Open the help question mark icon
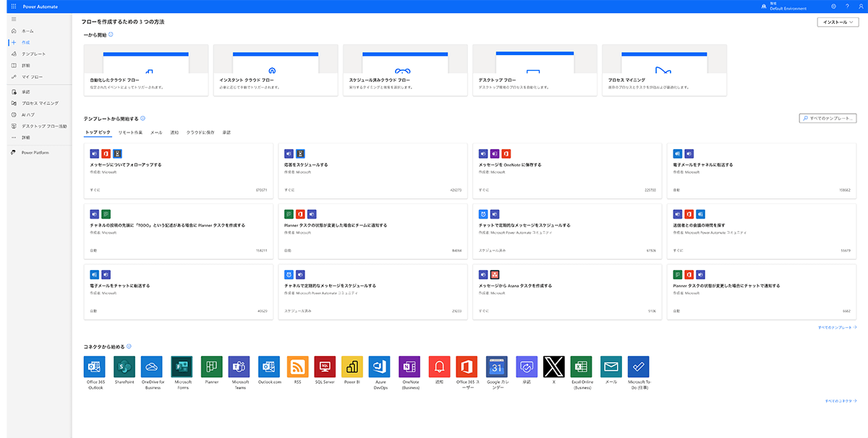This screenshot has width=868, height=438. tap(847, 6)
